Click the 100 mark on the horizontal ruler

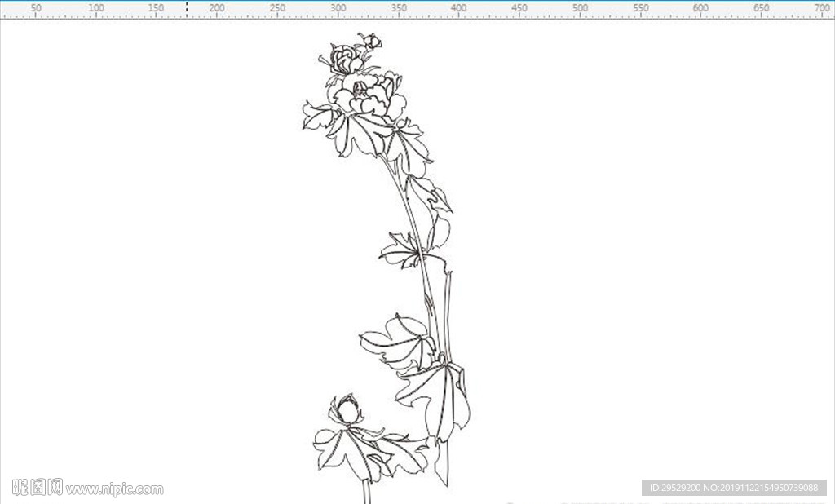[96, 8]
